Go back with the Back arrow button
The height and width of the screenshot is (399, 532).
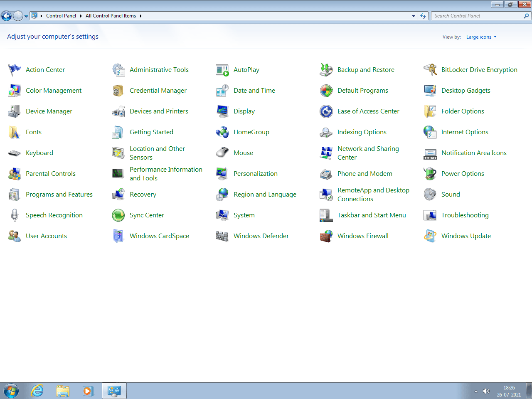[x=6, y=16]
